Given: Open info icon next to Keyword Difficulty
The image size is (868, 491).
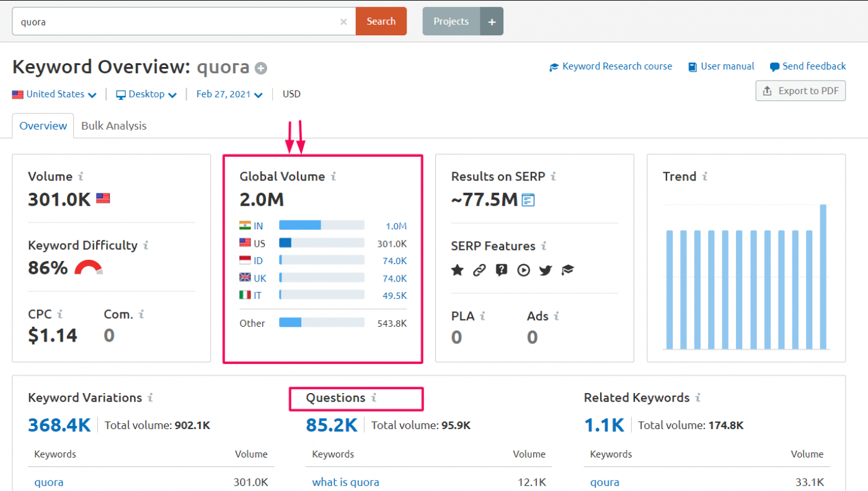Looking at the screenshot, I should pyautogui.click(x=146, y=245).
